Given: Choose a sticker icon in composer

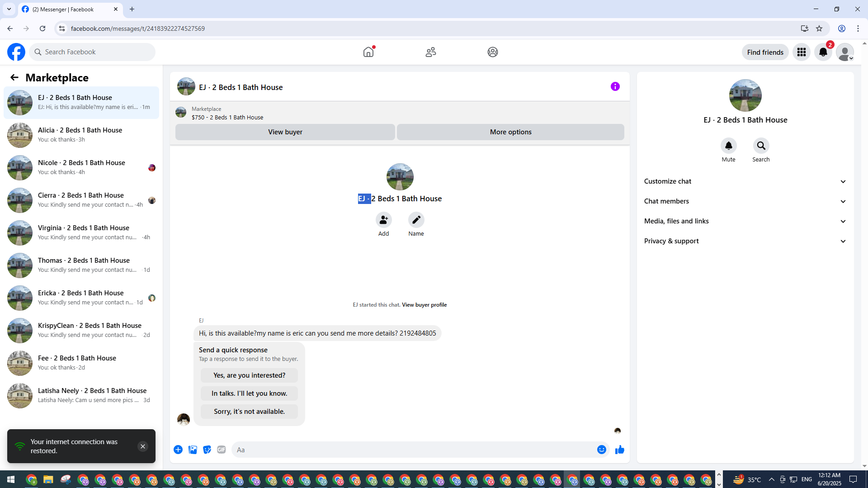Looking at the screenshot, I should [207, 450].
